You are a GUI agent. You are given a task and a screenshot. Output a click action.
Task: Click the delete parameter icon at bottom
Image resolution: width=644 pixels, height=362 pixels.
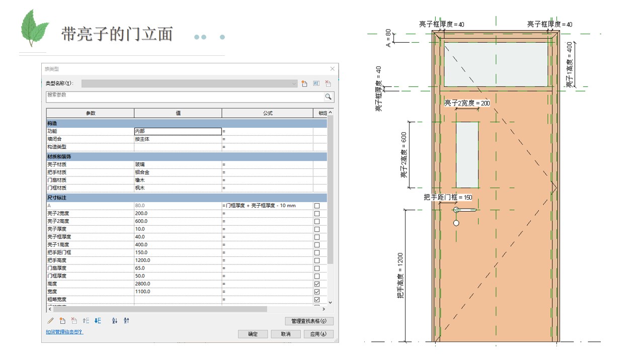(x=74, y=321)
